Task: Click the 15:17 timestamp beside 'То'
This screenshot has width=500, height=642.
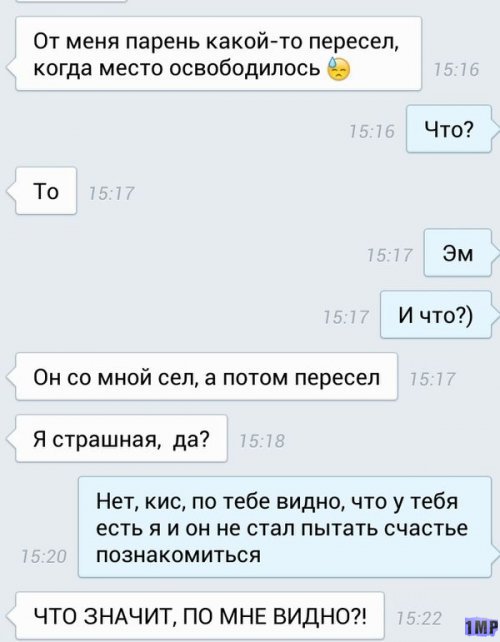Action: [x=111, y=193]
